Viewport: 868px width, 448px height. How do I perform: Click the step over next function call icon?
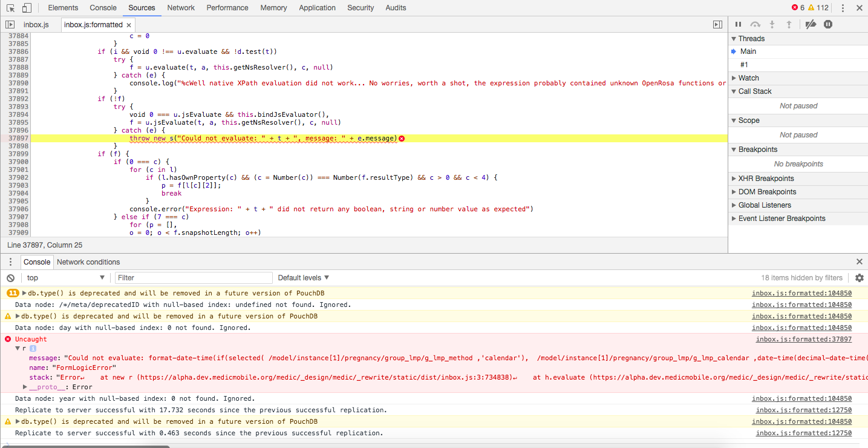[754, 24]
